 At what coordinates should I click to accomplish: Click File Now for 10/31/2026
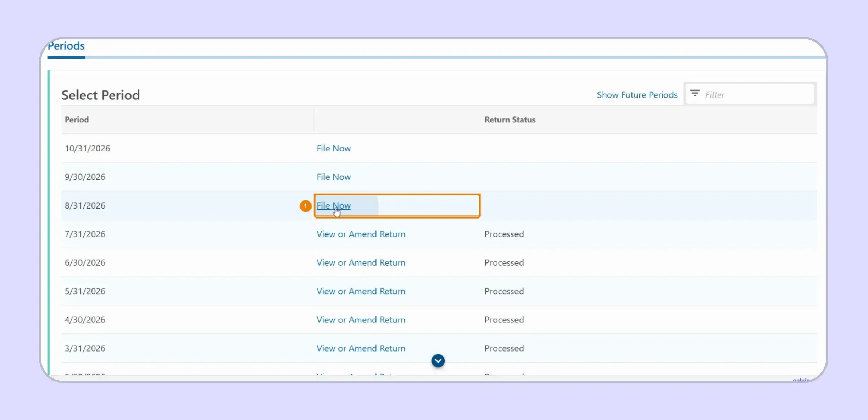point(333,148)
